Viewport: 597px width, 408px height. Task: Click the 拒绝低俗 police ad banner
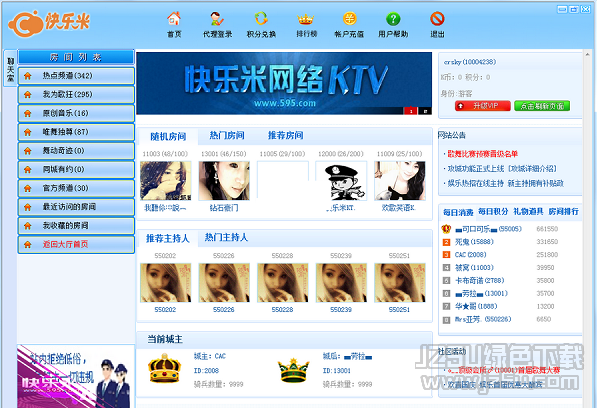(76, 376)
